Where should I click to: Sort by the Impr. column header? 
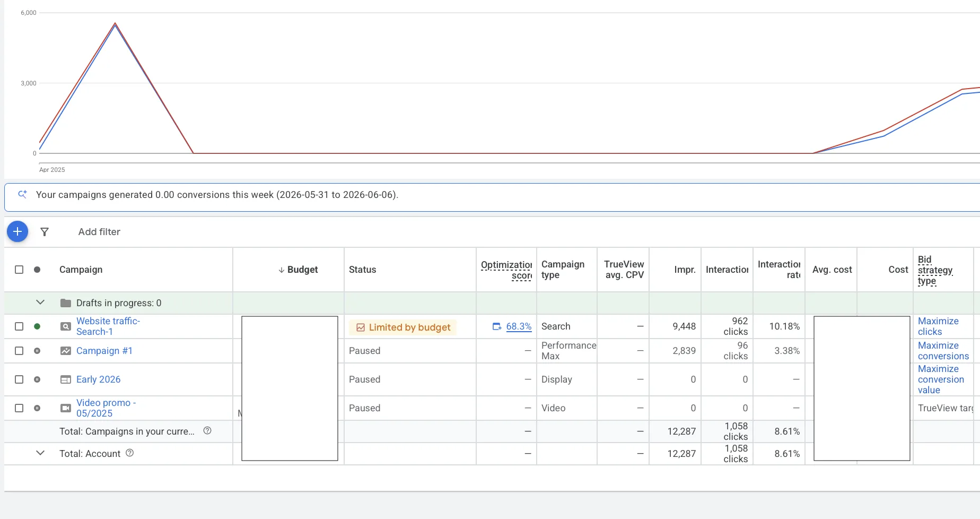click(x=685, y=270)
